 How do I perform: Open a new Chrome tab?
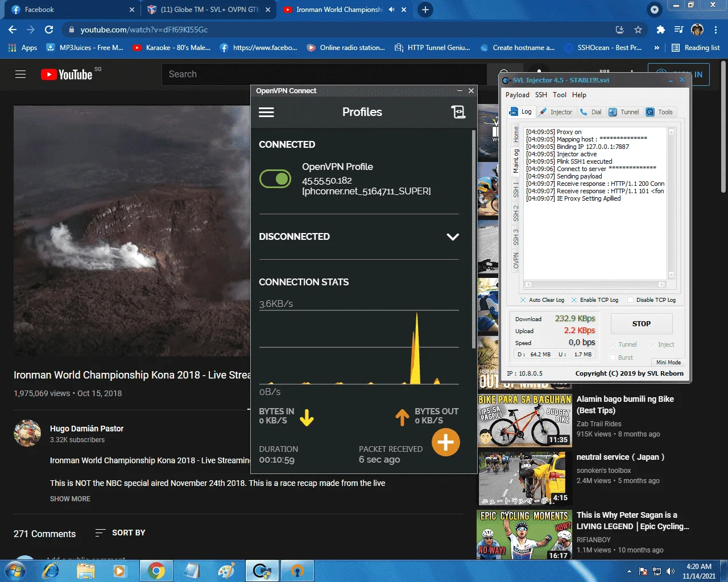pyautogui.click(x=425, y=10)
